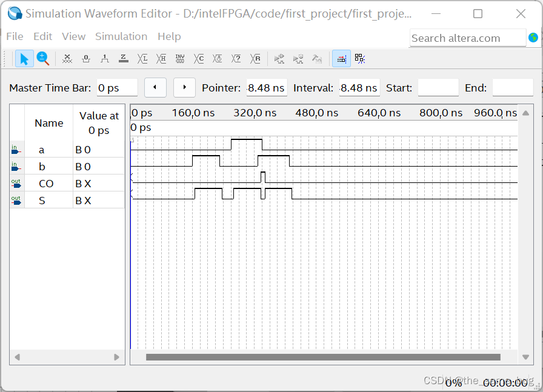Click the 320.0 ns ruler mark

click(255, 113)
